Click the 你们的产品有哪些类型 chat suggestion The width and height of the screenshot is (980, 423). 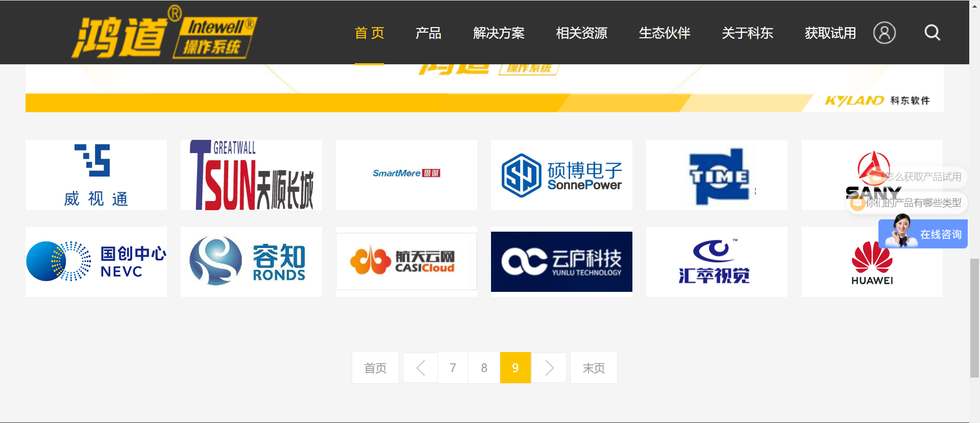point(907,203)
